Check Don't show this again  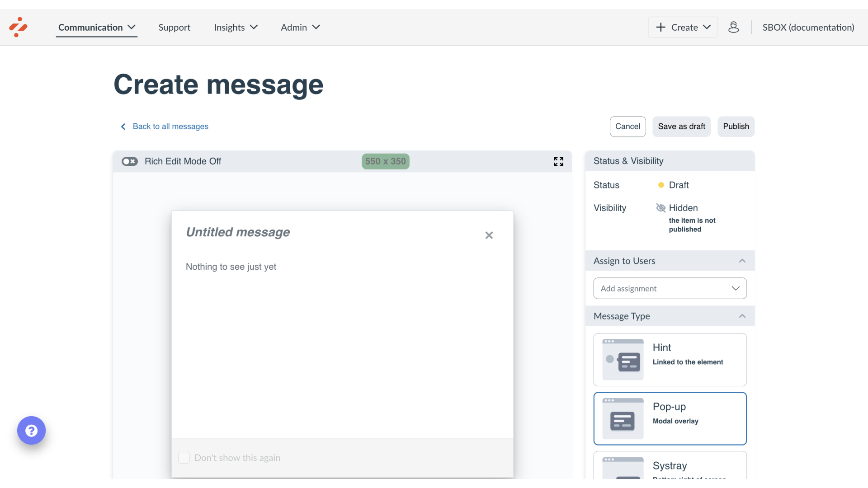pyautogui.click(x=184, y=458)
